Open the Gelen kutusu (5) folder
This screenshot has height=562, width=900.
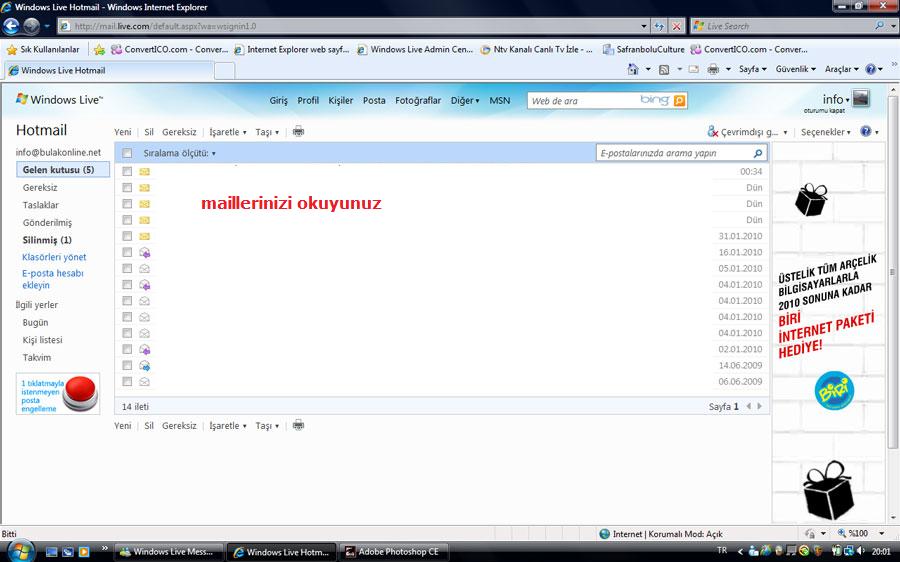[x=63, y=170]
